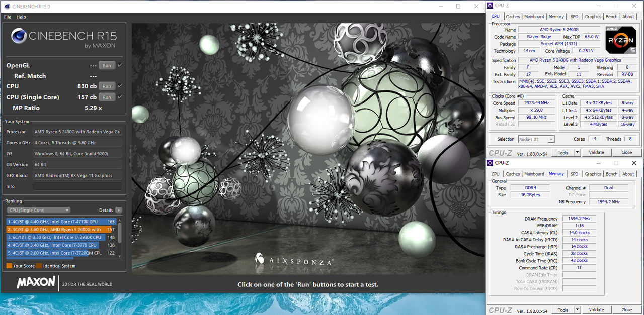Image resolution: width=644 pixels, height=315 pixels.
Task: Open the Socket #1 selection dropdown
Action: [536, 139]
